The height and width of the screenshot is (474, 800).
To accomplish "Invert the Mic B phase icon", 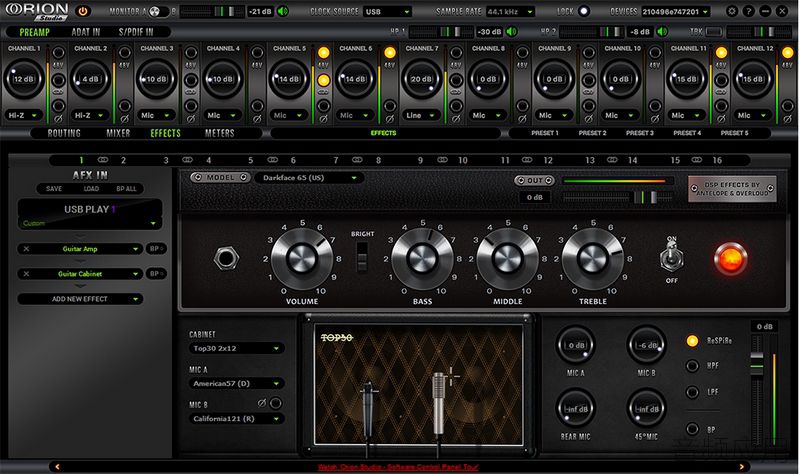I will (261, 404).
